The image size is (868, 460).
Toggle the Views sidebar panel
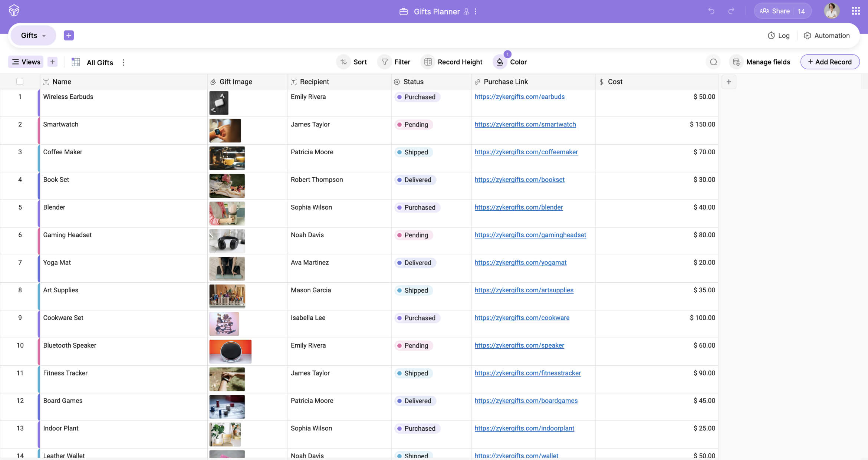[x=26, y=62]
